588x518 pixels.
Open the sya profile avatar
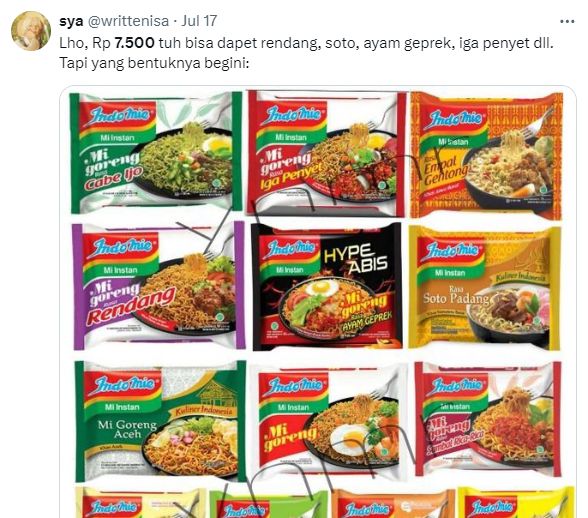pyautogui.click(x=31, y=31)
